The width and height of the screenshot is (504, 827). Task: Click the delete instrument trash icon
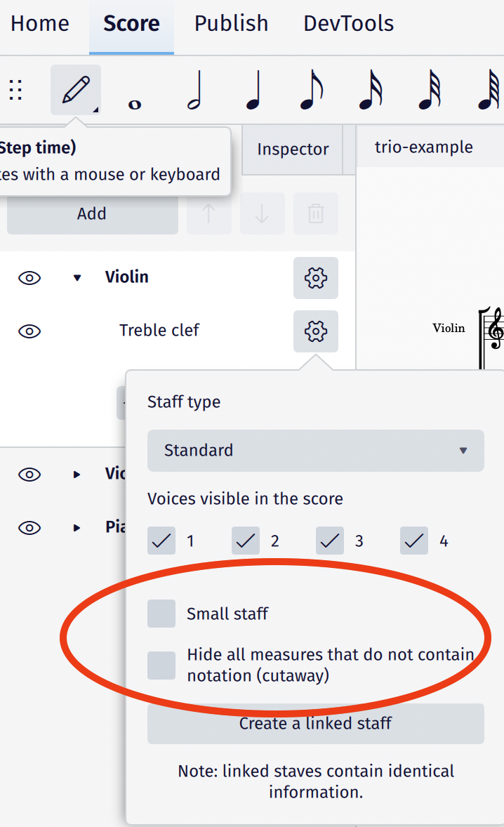[x=315, y=214]
